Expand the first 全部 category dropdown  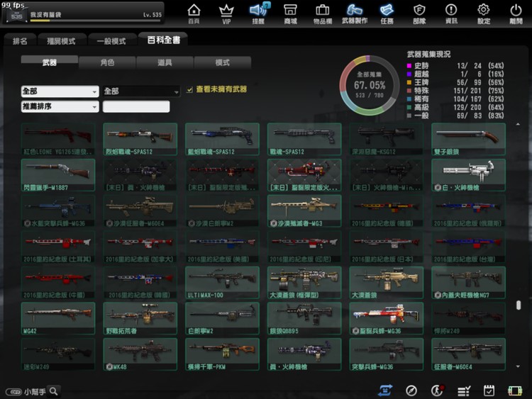pyautogui.click(x=60, y=91)
